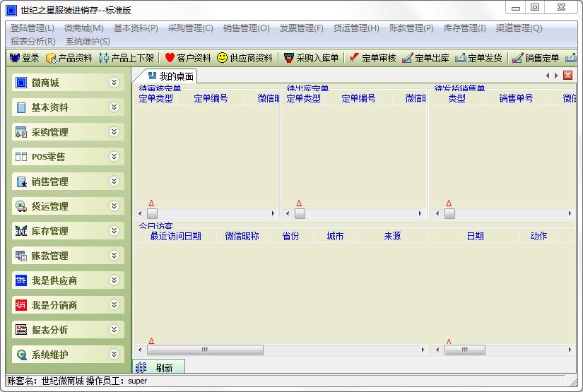Open the 发票管理(F) menu
The image size is (583, 392).
tap(302, 28)
